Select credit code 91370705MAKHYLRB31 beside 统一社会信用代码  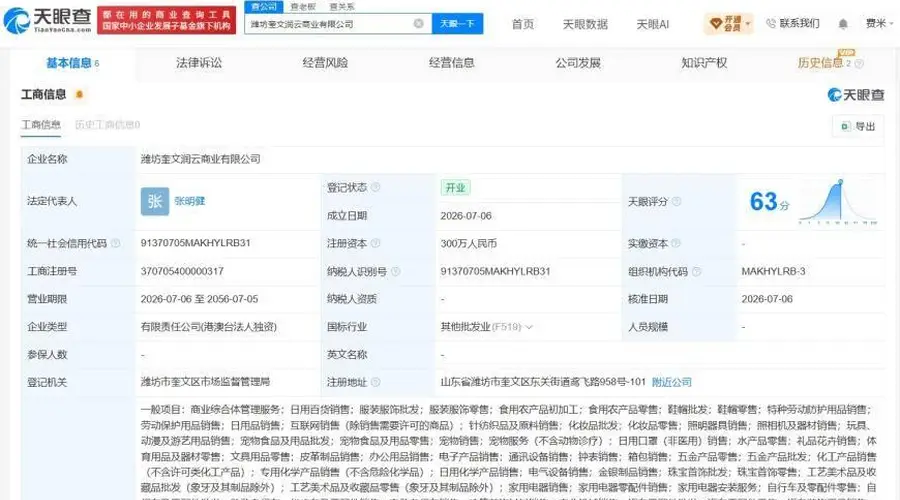[195, 243]
